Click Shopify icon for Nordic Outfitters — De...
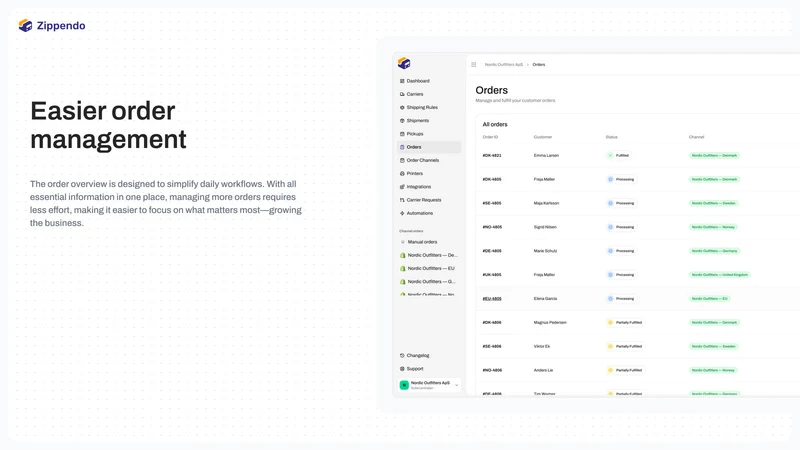800x450 pixels. (403, 256)
